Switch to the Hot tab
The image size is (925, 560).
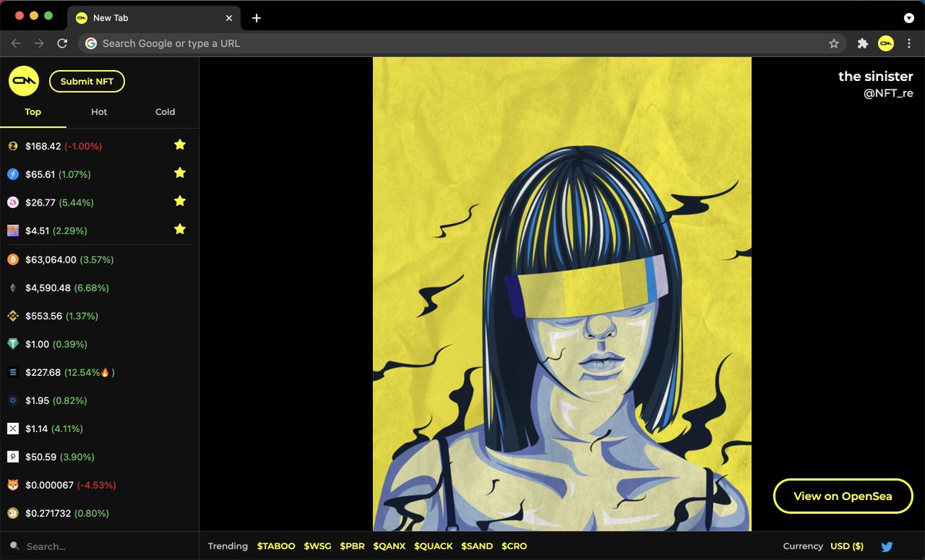coord(99,112)
